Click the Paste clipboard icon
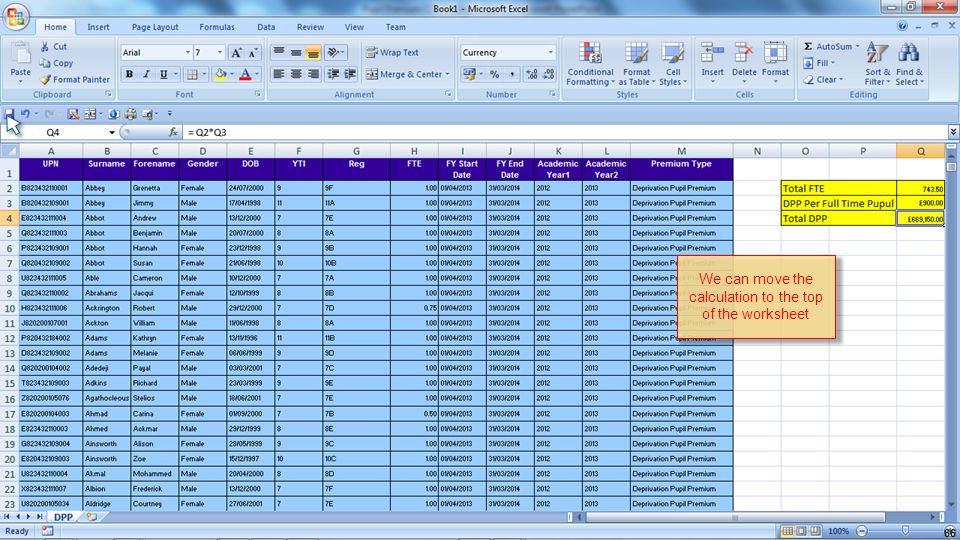The height and width of the screenshot is (540, 960). (x=20, y=55)
